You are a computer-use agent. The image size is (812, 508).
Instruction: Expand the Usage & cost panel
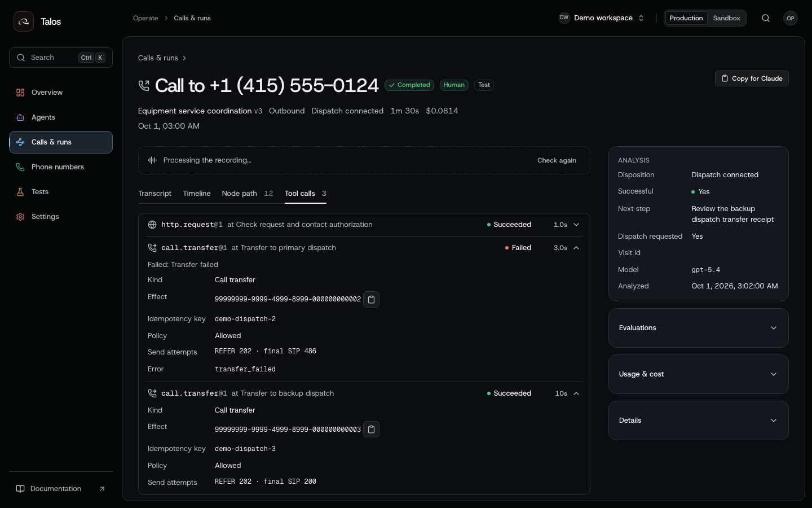point(699,374)
